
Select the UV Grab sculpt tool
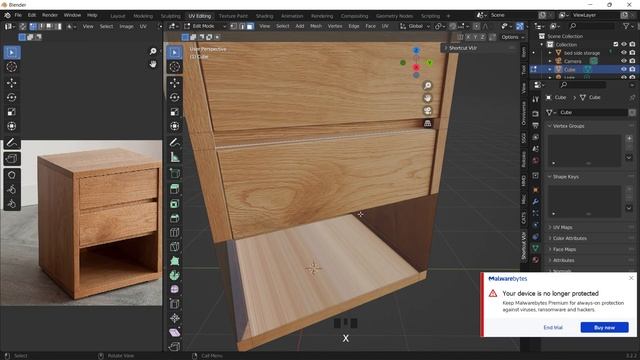(x=11, y=175)
